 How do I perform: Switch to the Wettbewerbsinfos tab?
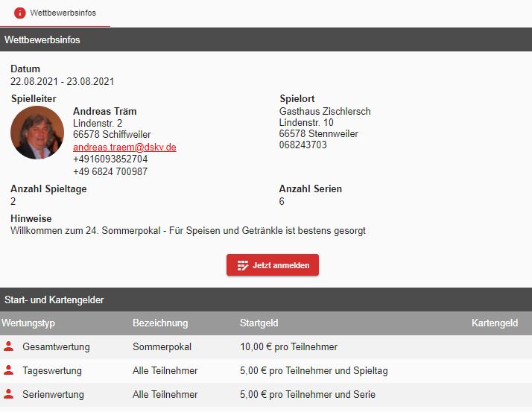click(55, 13)
